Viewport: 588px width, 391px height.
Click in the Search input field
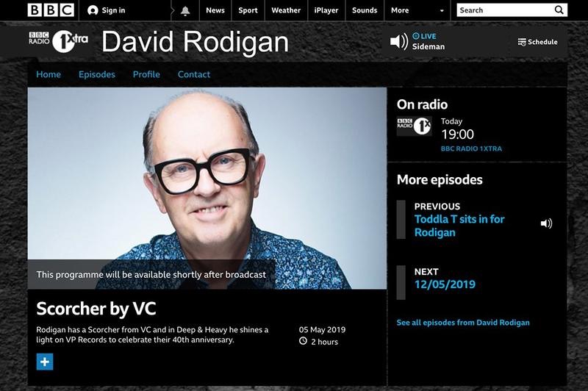pyautogui.click(x=504, y=10)
